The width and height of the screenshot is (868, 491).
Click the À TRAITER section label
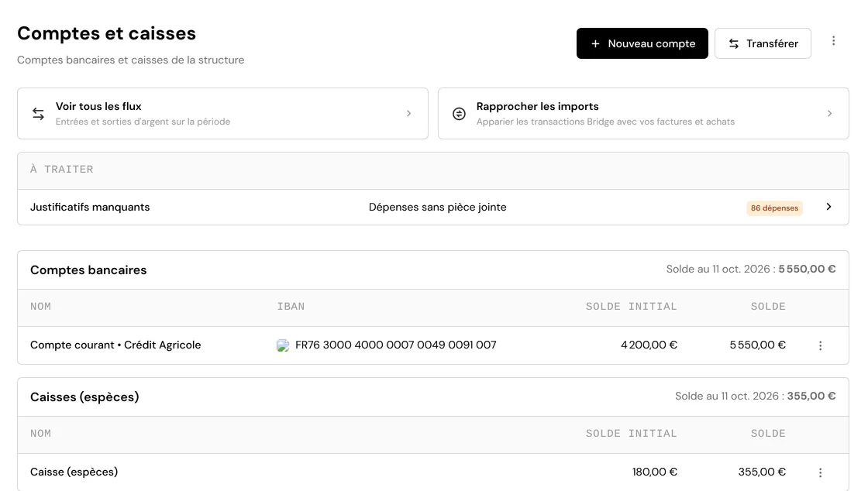point(61,170)
